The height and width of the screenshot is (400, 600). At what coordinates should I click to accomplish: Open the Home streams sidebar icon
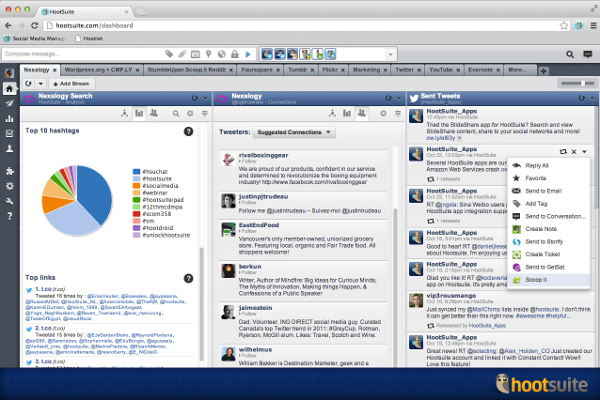[10, 89]
